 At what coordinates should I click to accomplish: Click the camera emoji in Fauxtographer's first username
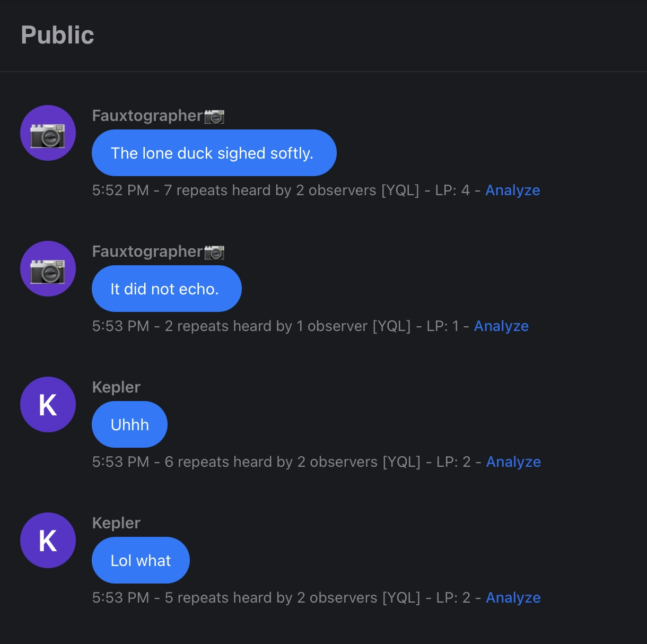click(215, 116)
